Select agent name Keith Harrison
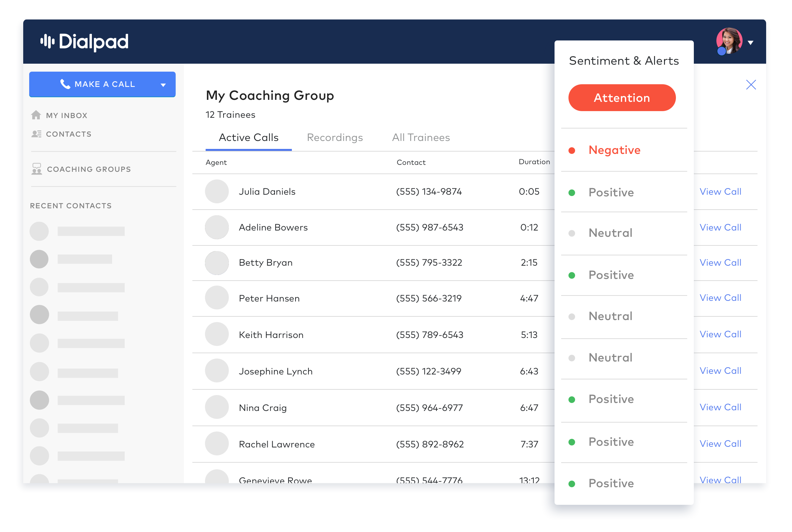This screenshot has width=792, height=532. point(271,335)
